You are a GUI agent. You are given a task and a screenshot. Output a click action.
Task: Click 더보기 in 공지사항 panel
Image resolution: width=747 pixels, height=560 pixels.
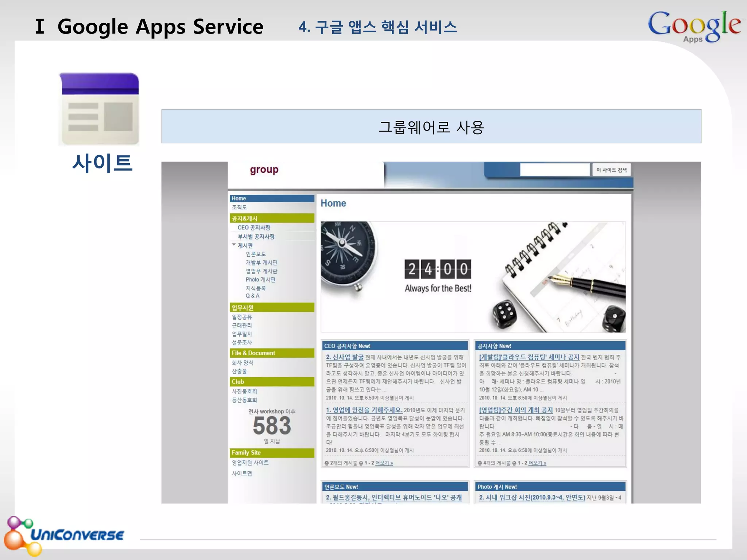[x=537, y=463]
